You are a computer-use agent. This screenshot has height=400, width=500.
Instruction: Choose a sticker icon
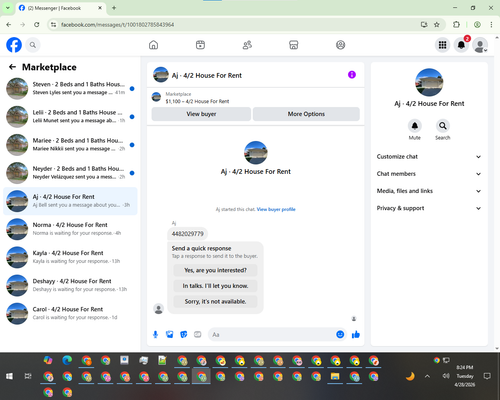(x=184, y=334)
